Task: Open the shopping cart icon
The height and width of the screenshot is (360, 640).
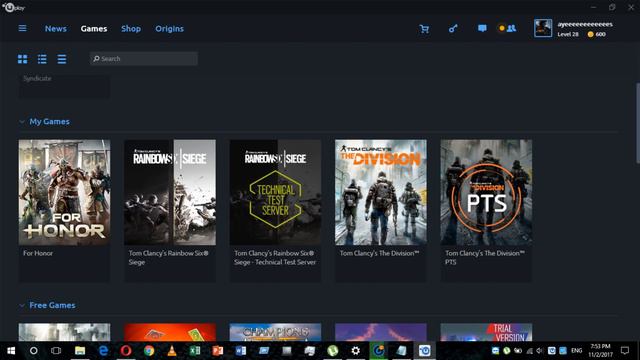Action: click(x=424, y=29)
